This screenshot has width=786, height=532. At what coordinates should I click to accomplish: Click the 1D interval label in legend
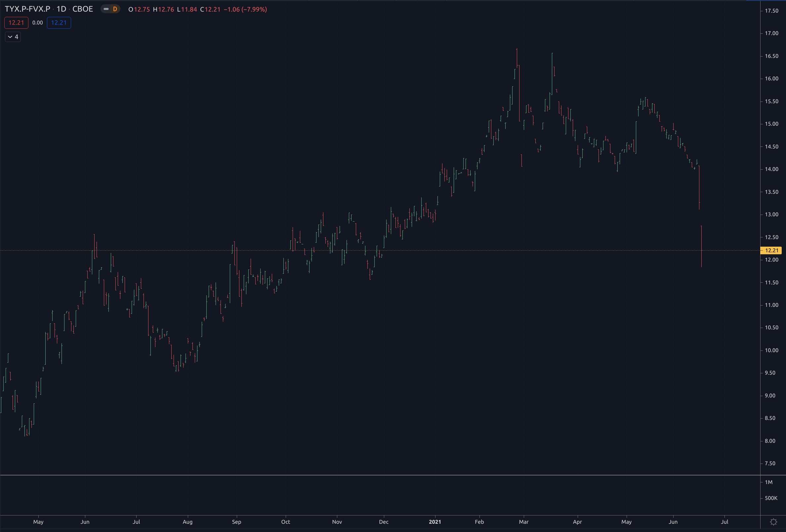point(61,9)
